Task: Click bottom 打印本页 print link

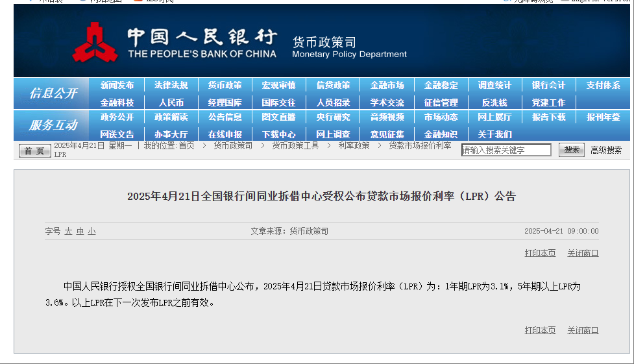Action: click(x=540, y=330)
